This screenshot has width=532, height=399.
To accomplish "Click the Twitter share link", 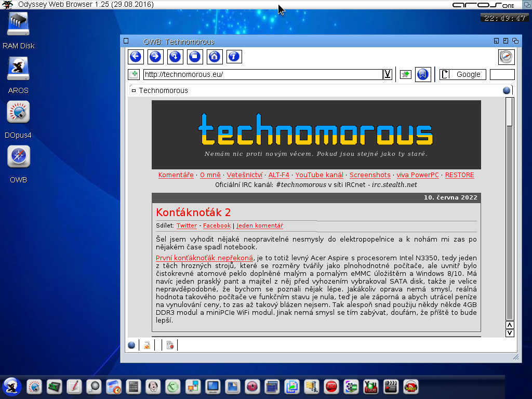I will tap(187, 225).
